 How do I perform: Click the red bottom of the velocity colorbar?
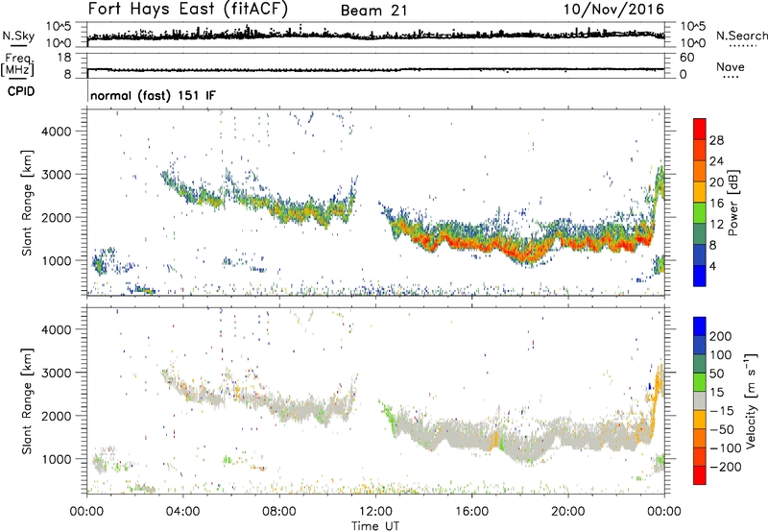click(700, 475)
